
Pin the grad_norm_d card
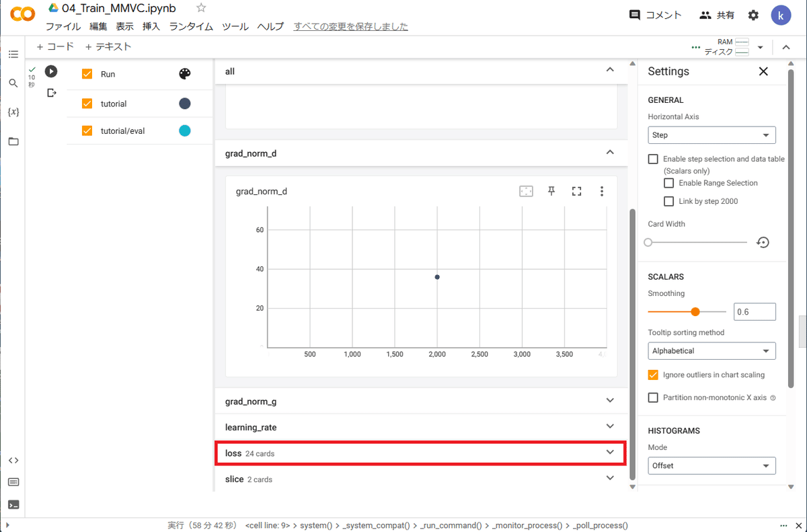(x=551, y=191)
